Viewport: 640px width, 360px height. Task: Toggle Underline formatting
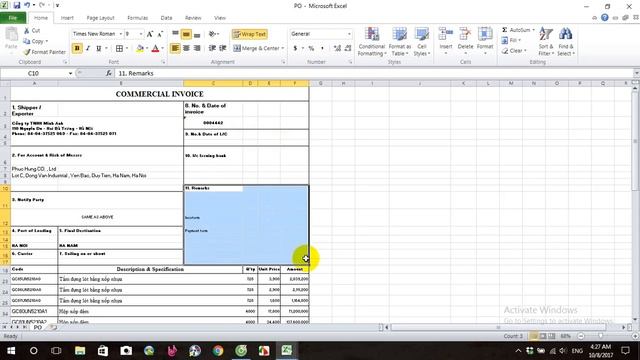click(98, 49)
